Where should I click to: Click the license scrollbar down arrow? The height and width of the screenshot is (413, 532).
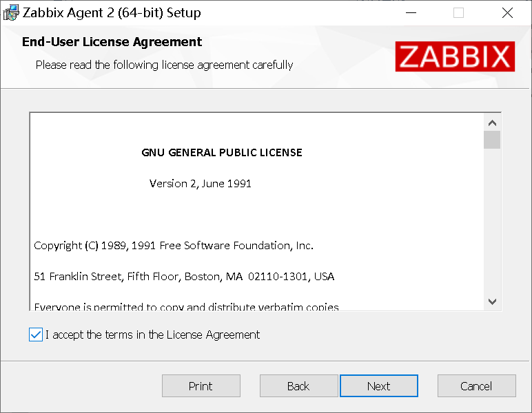pyautogui.click(x=492, y=301)
